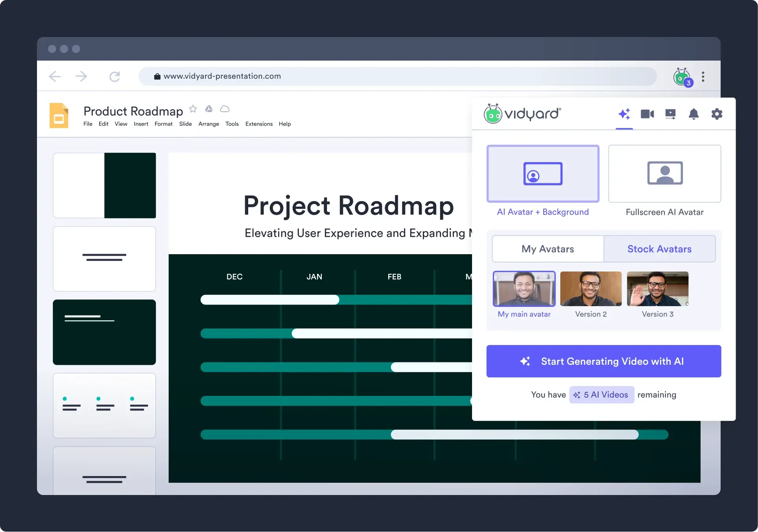The image size is (758, 532).
Task: Open the video library icon in Vidyard
Action: tap(670, 114)
